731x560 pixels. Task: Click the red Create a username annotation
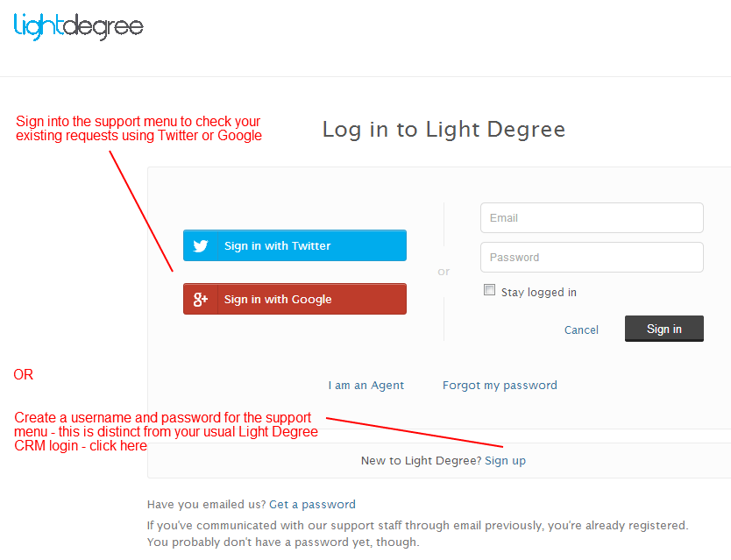click(166, 432)
